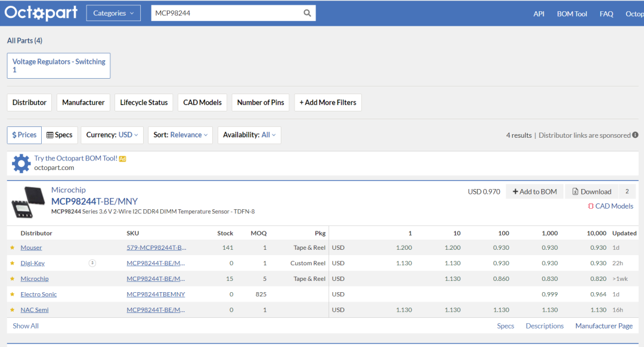The width and height of the screenshot is (644, 347).
Task: Toggle star for Electro Sonic distributor
Action: (x=13, y=295)
